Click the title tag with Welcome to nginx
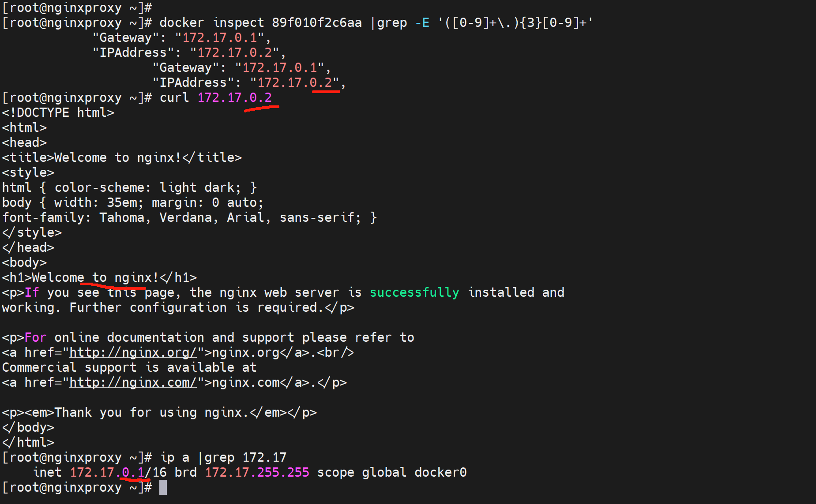Image resolution: width=816 pixels, height=504 pixels. click(x=122, y=158)
